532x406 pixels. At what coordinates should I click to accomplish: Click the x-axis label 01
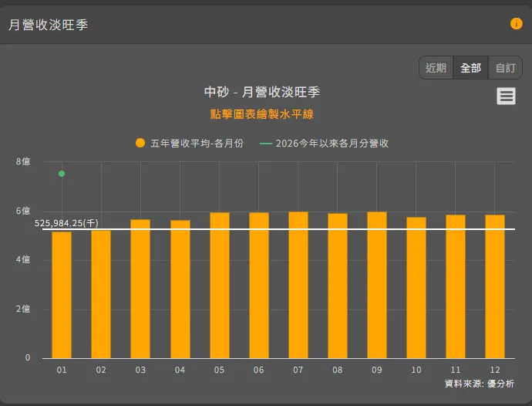tap(62, 370)
